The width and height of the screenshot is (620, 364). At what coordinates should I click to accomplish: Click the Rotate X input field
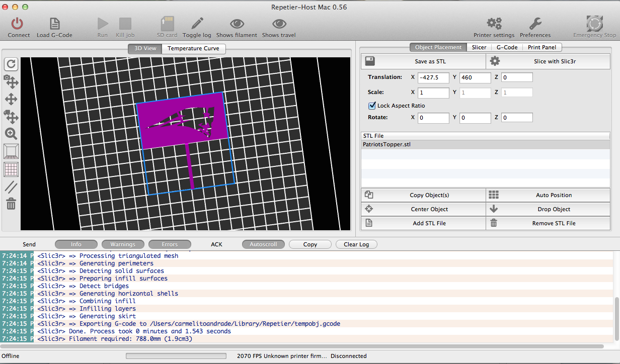(433, 118)
